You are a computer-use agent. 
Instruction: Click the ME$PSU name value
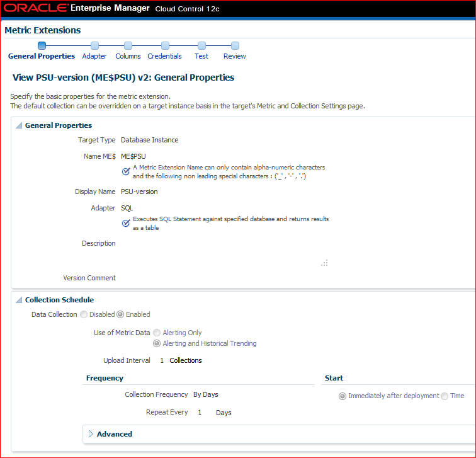pyautogui.click(x=133, y=156)
